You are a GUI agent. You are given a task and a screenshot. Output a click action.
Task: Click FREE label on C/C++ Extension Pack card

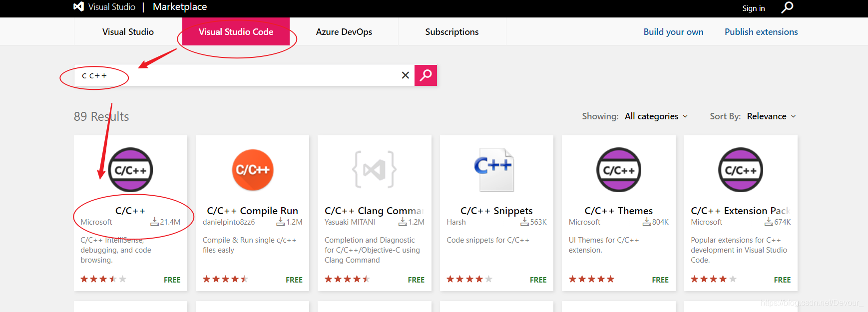(782, 280)
